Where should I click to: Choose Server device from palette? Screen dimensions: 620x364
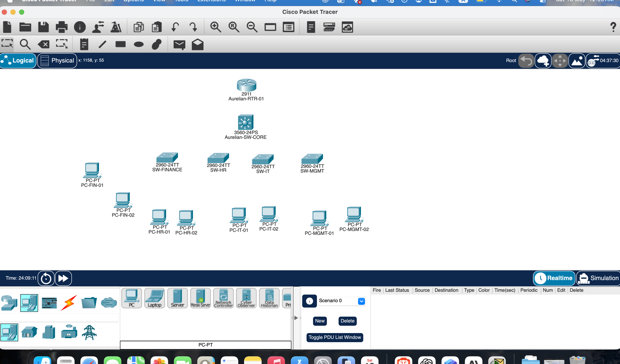point(177,298)
